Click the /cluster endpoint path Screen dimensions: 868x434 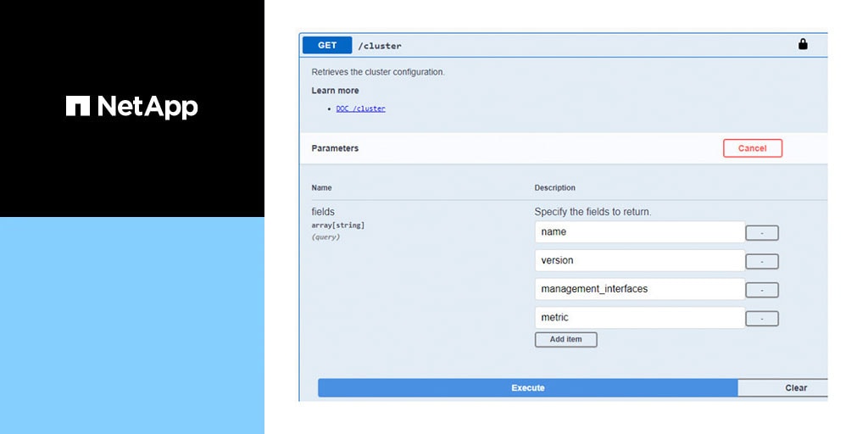coord(380,46)
